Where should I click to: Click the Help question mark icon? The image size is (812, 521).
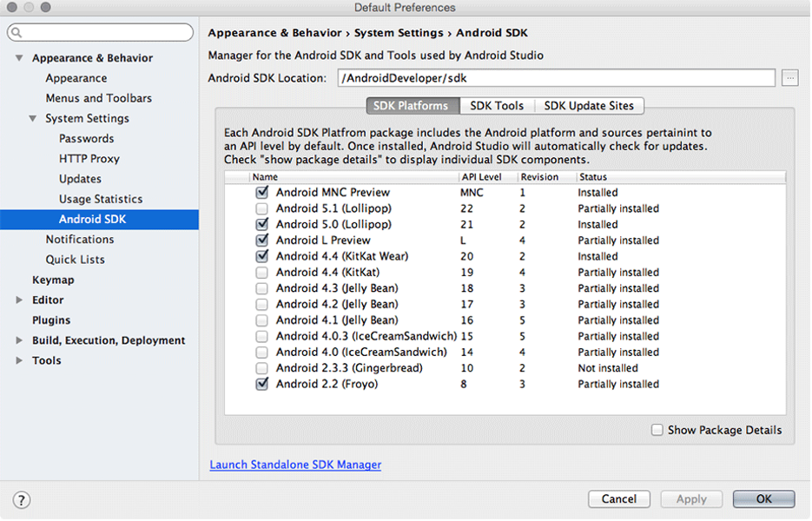tap(21, 499)
